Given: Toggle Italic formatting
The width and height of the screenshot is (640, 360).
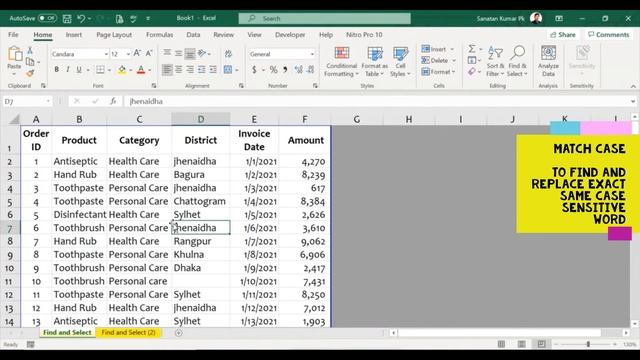Looking at the screenshot, I should click(68, 70).
